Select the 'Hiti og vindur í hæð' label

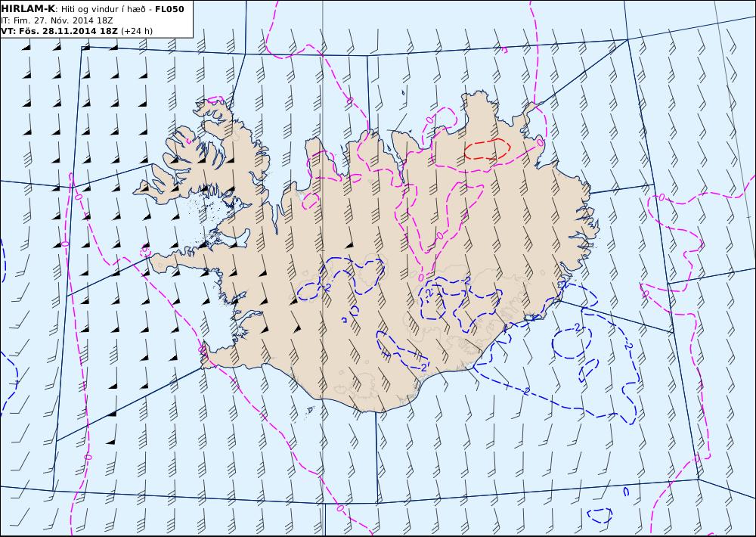point(103,9)
